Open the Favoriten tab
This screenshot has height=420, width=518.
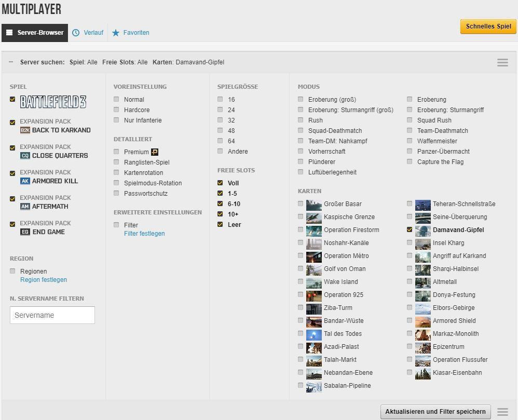131,33
